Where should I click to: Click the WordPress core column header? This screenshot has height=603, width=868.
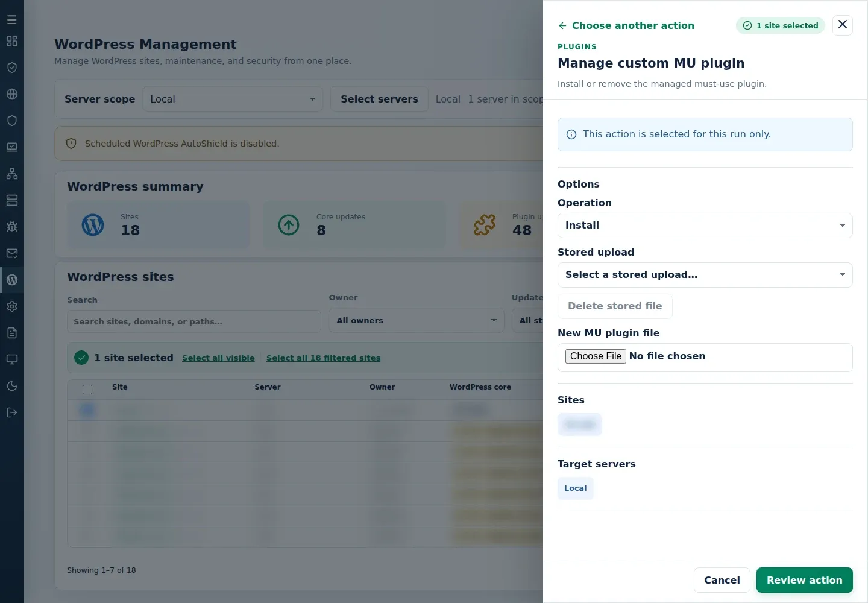(480, 387)
